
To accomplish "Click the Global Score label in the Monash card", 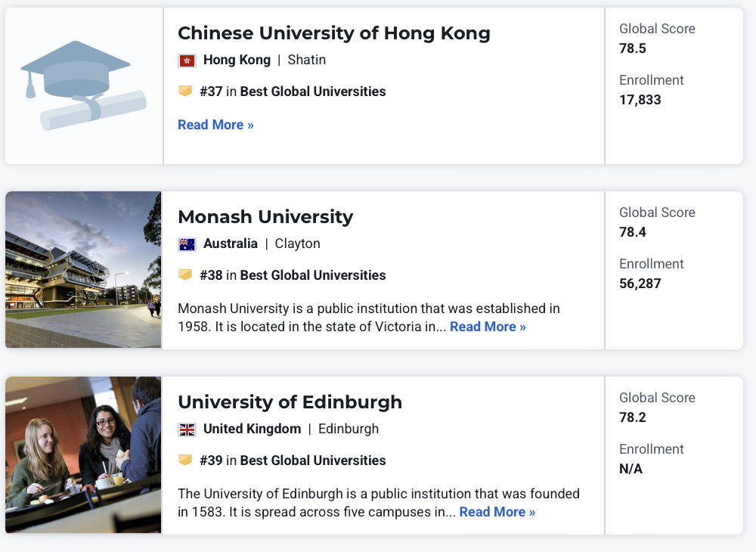I will click(657, 212).
